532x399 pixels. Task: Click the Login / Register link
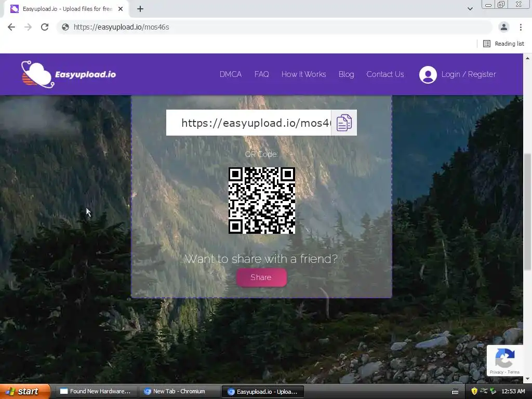[x=468, y=74]
